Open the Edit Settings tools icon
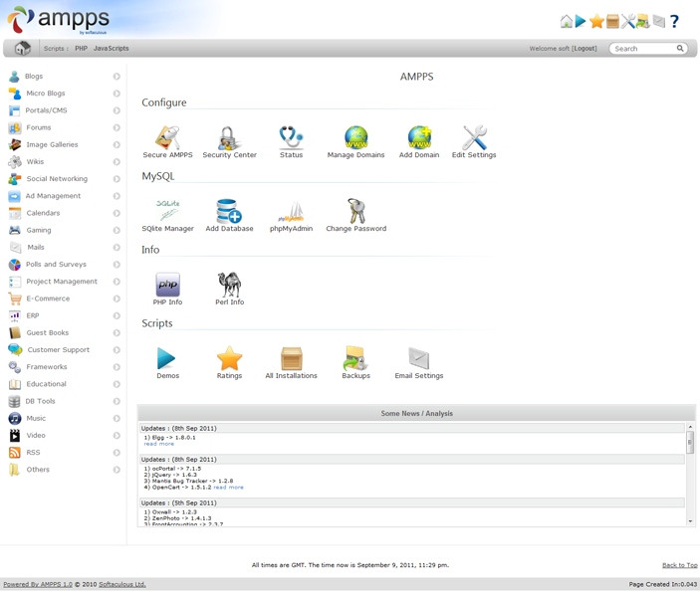 coord(474,137)
